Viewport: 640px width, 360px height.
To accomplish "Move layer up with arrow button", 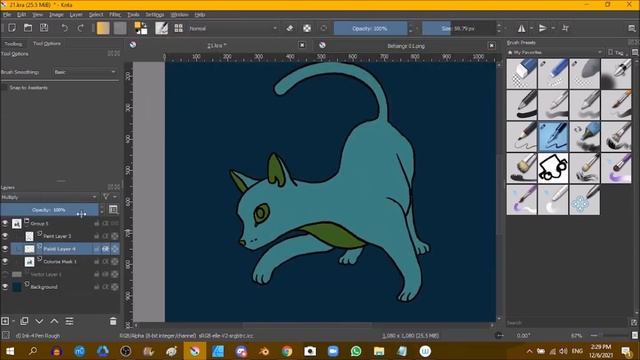I will point(54,321).
